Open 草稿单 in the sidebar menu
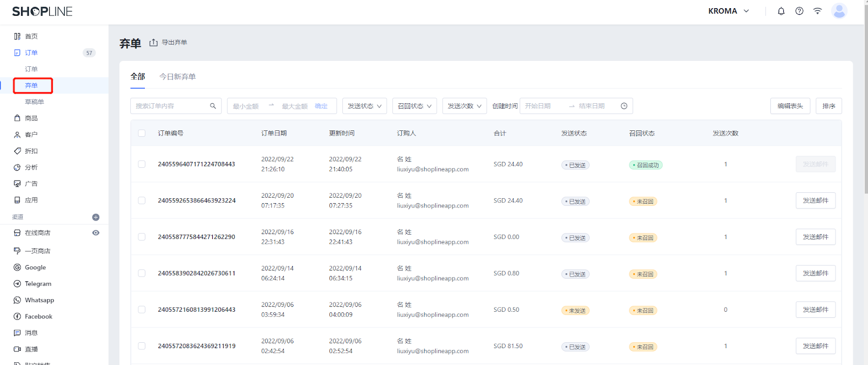Viewport: 868px width, 365px height. [x=34, y=102]
